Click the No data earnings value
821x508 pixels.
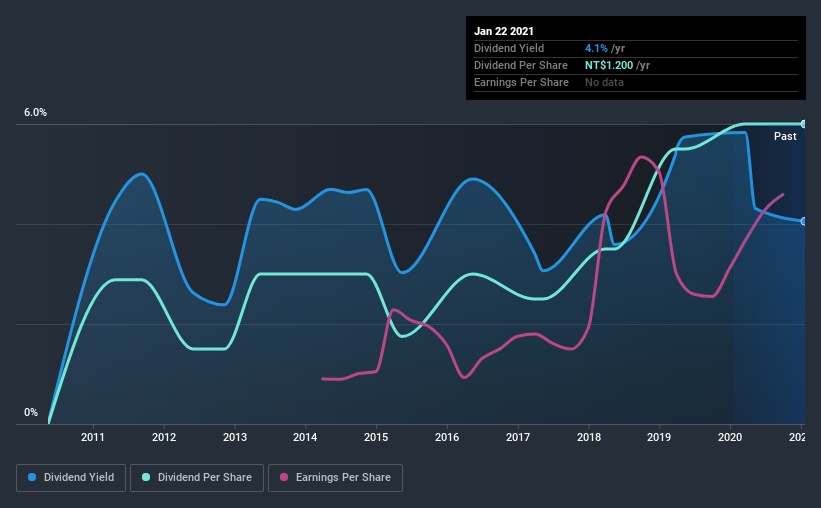click(604, 82)
